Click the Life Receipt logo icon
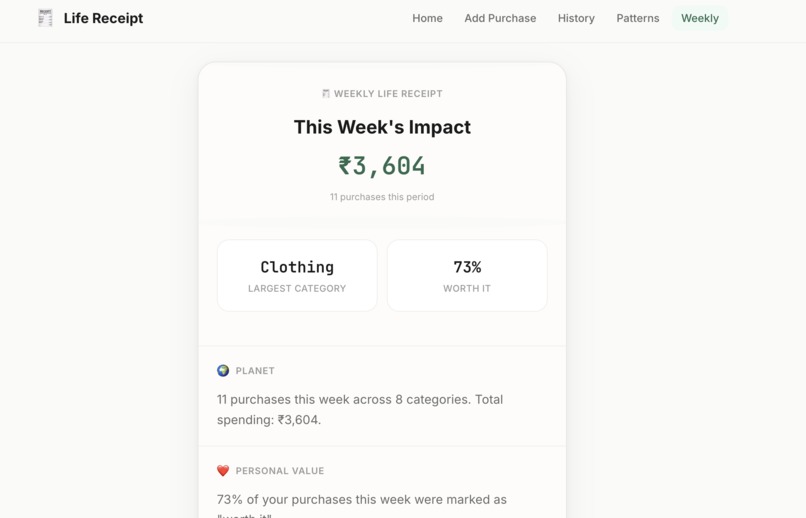This screenshot has height=518, width=806. (x=45, y=18)
